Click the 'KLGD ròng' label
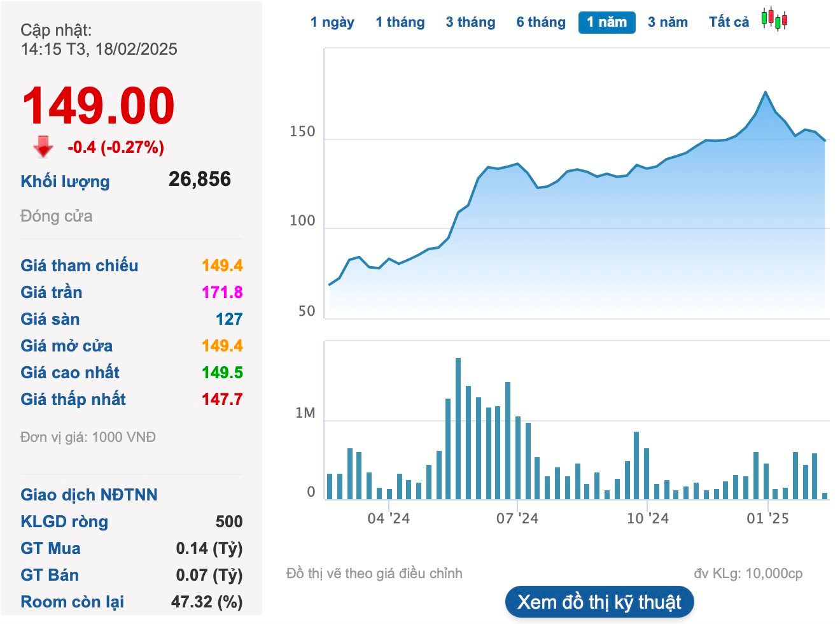Viewport: 840px width, 624px height. pyautogui.click(x=64, y=521)
